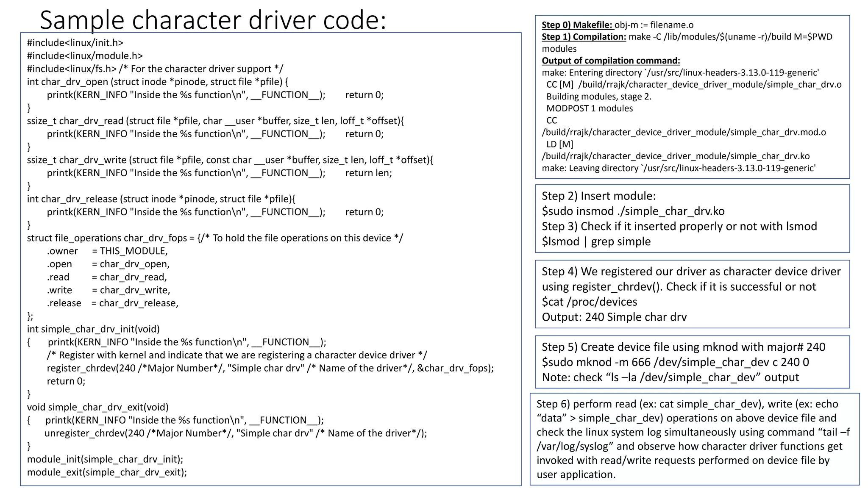Click the 'Sample character driver code:' title
This screenshot has width=868, height=488.
pyautogui.click(x=213, y=20)
